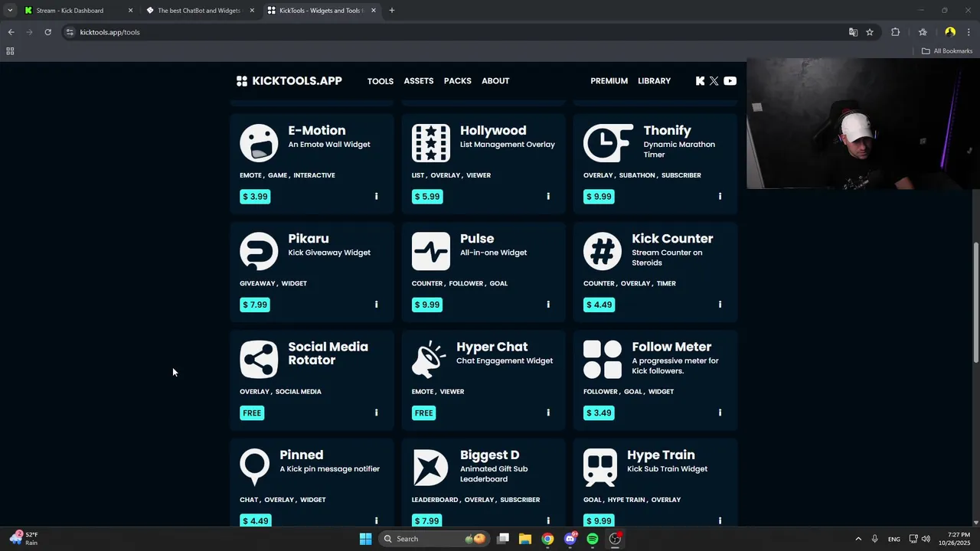The height and width of the screenshot is (551, 980).
Task: Bookmark this page with the star icon
Action: tap(870, 32)
